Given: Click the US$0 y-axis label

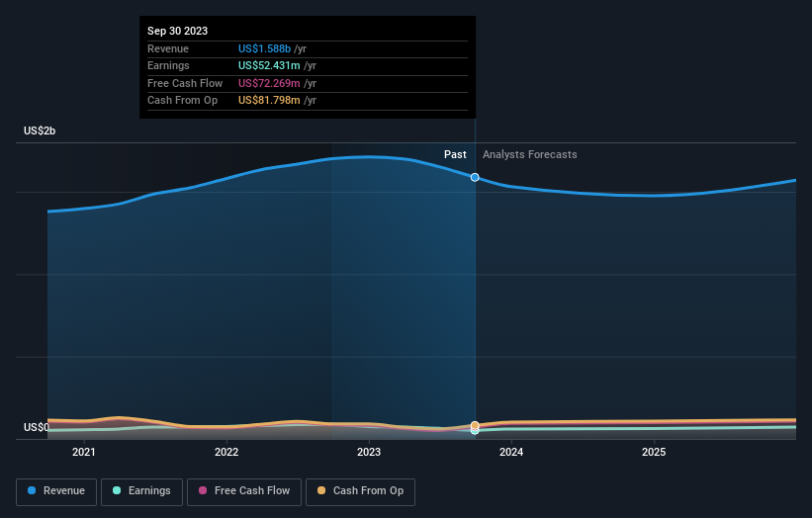Looking at the screenshot, I should click(37, 427).
